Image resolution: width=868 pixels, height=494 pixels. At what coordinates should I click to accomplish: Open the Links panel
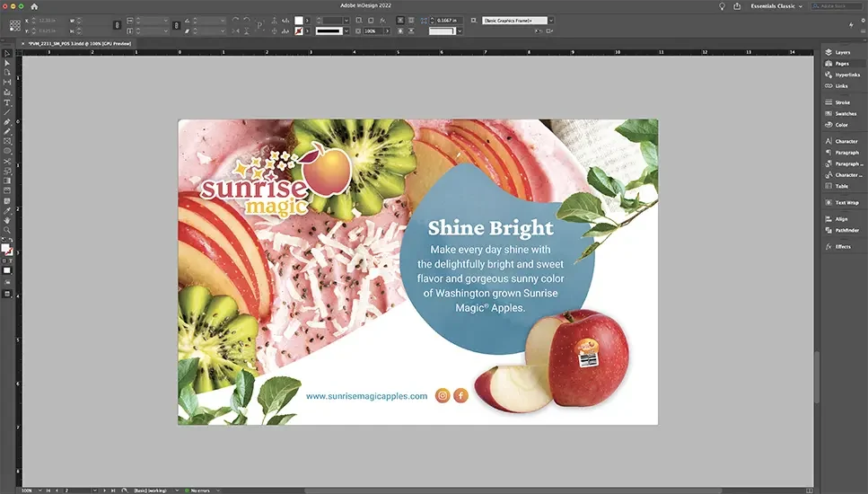click(x=843, y=86)
